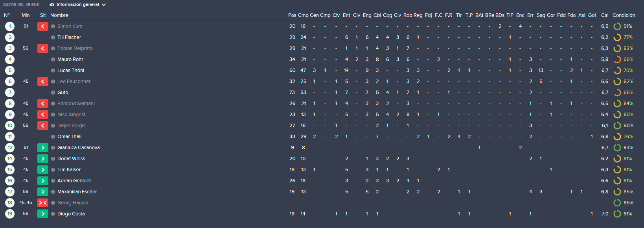Click shirt number 11 badge
Screen dimensions: 644x228
[10, 137]
